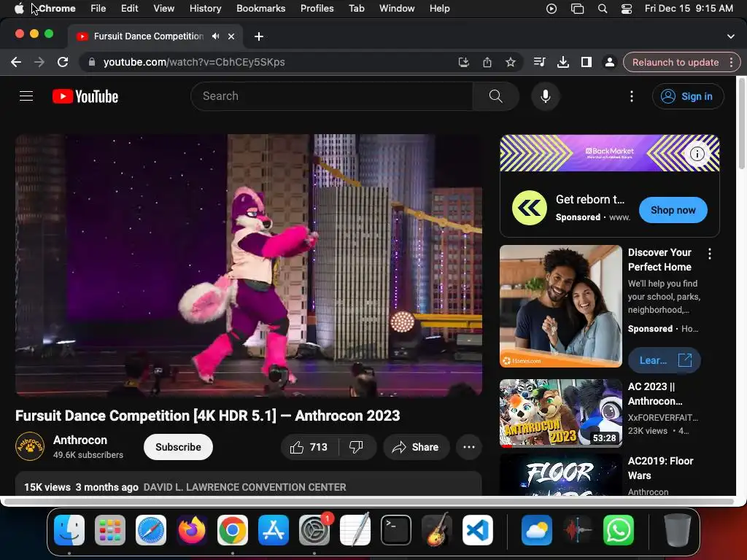This screenshot has height=560, width=747.
Task: Launch Finder from the Dock
Action: 69,530
